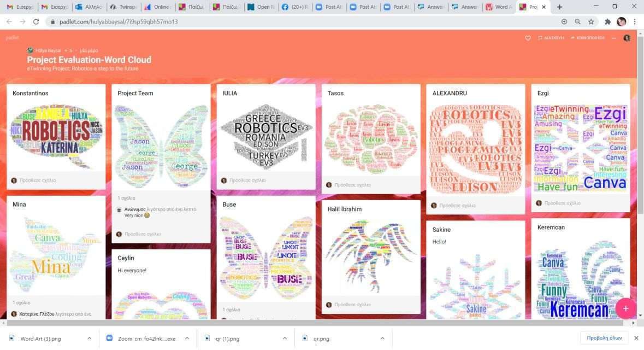Image resolution: width=644 pixels, height=350 pixels.
Task: Open the Chrome three-dot menu
Action: pos(635,22)
